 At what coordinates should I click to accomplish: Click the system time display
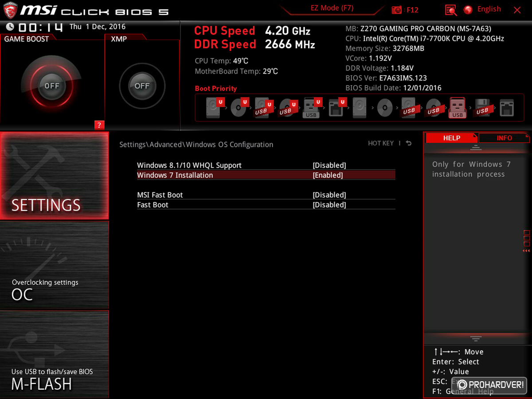41,27
